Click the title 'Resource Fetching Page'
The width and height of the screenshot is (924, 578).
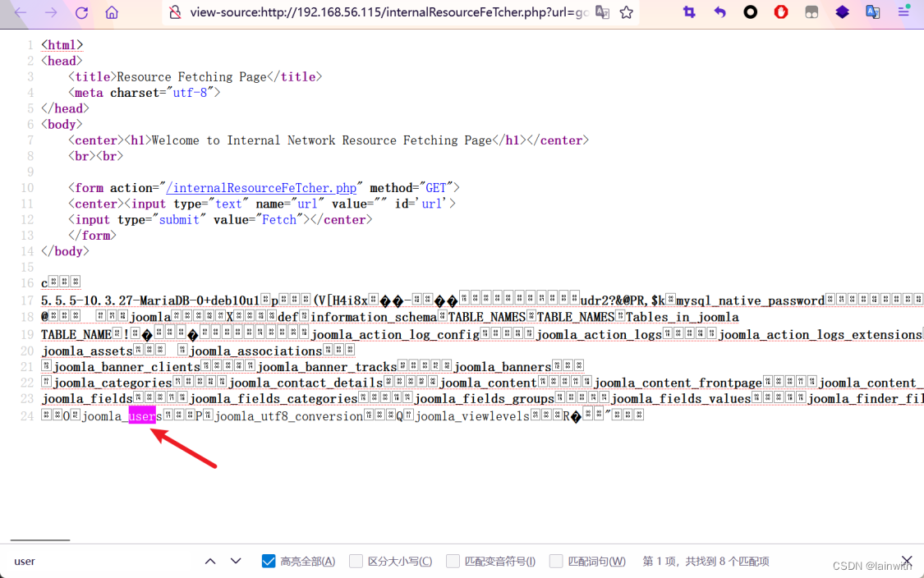[191, 76]
